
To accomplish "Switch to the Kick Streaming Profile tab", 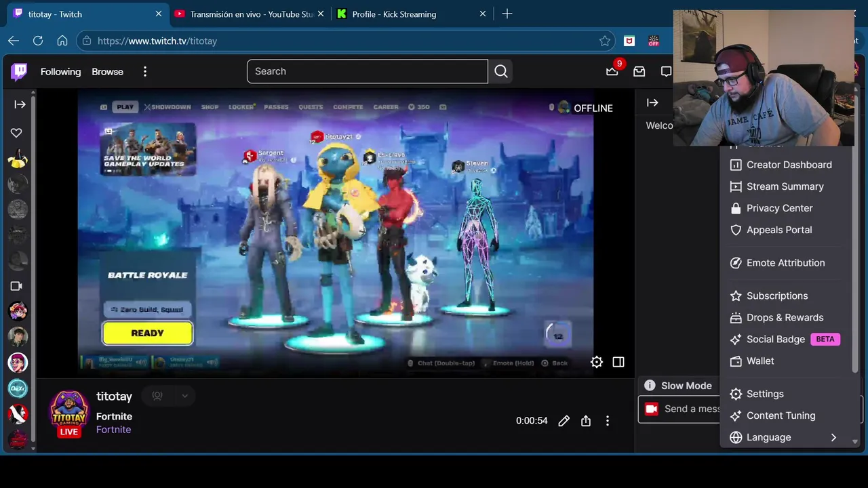I will [412, 14].
